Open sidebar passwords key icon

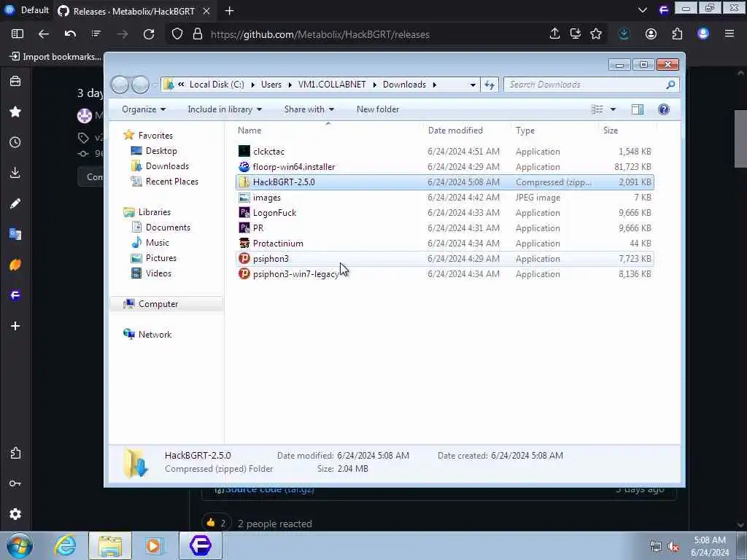pyautogui.click(x=15, y=484)
